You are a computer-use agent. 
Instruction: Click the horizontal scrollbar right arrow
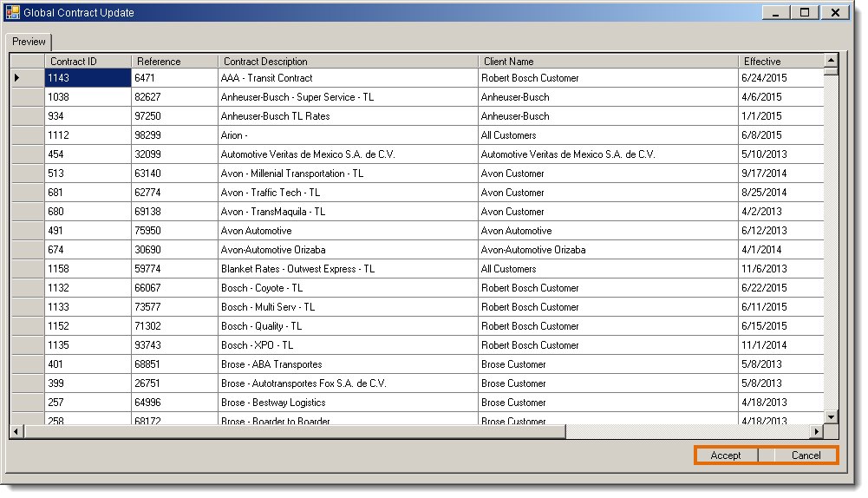[817, 431]
